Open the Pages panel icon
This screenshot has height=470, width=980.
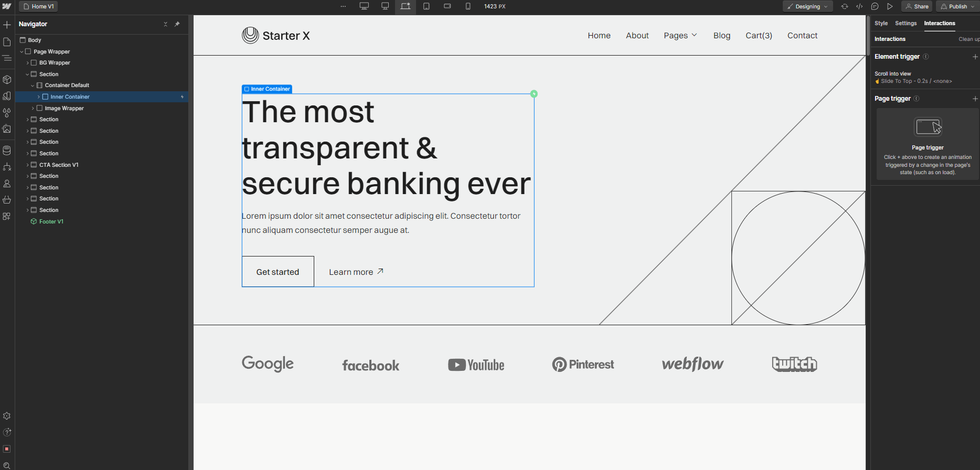coord(7,42)
